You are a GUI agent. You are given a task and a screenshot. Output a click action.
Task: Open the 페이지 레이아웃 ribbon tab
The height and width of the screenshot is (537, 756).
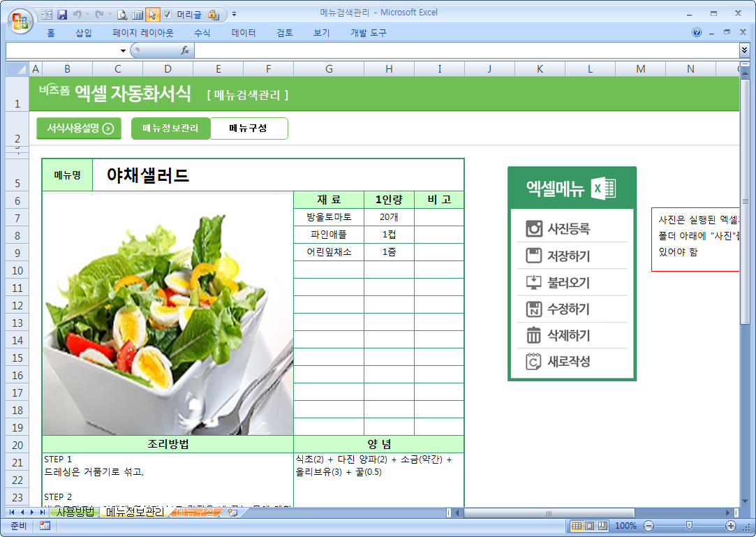pyautogui.click(x=142, y=33)
